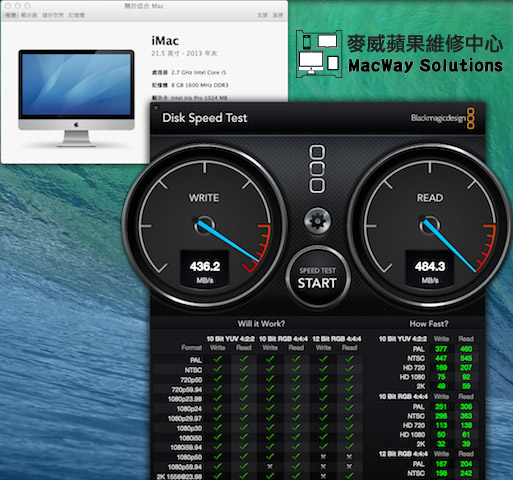The height and width of the screenshot is (480, 513).
Task: Click the 1080p24 format row label
Action: point(189,409)
